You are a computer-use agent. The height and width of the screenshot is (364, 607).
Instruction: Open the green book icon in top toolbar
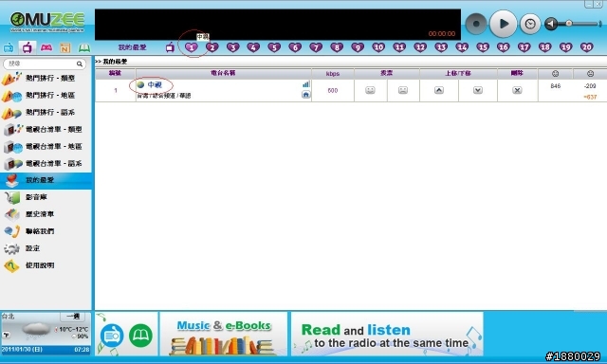click(x=84, y=48)
